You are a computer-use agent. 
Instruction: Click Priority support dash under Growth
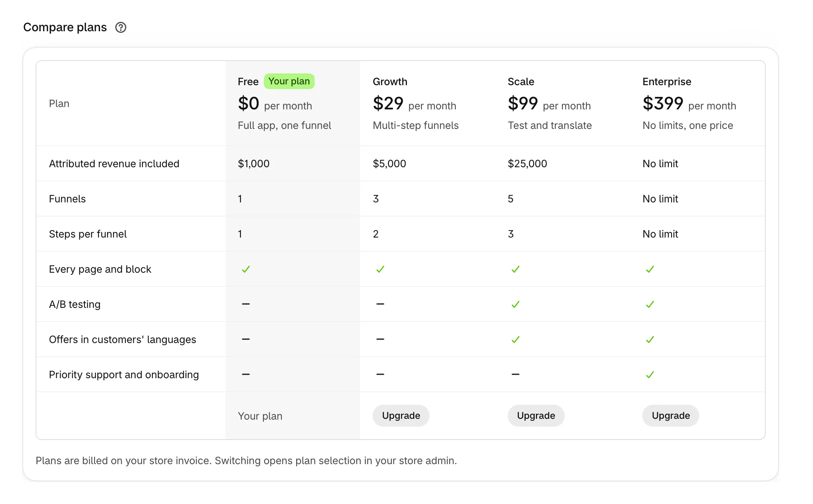[380, 374]
